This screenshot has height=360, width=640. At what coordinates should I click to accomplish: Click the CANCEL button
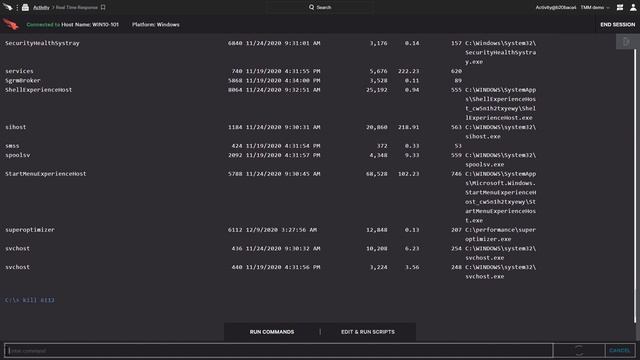620,350
